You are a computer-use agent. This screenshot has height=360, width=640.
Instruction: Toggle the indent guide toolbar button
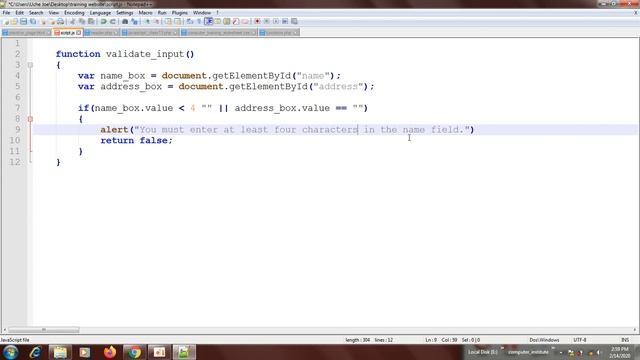coord(209,21)
